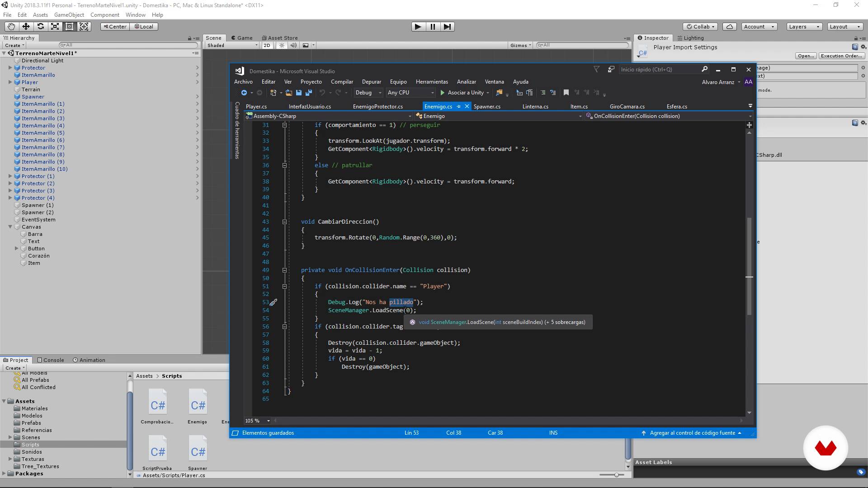Open Unity cloud services
The height and width of the screenshot is (488, 868).
point(729,27)
